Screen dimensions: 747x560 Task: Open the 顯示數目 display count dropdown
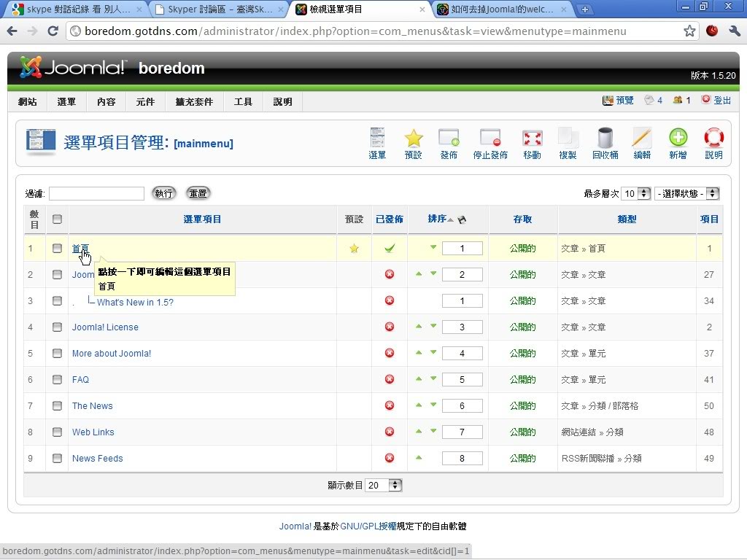coord(384,485)
